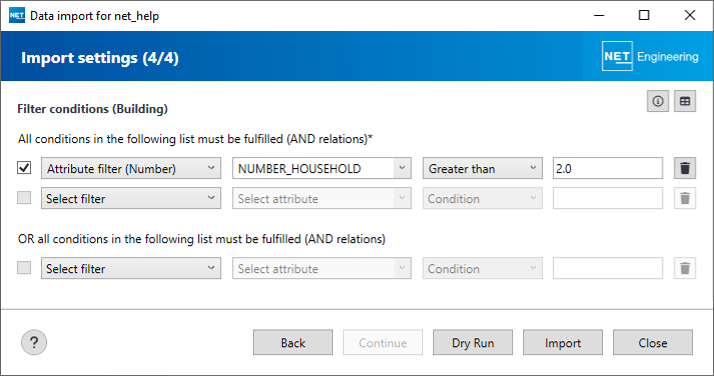Delete the NUMBER_HOUSEHOLD filter row via trash icon
The height and width of the screenshot is (376, 714).
coord(685,168)
